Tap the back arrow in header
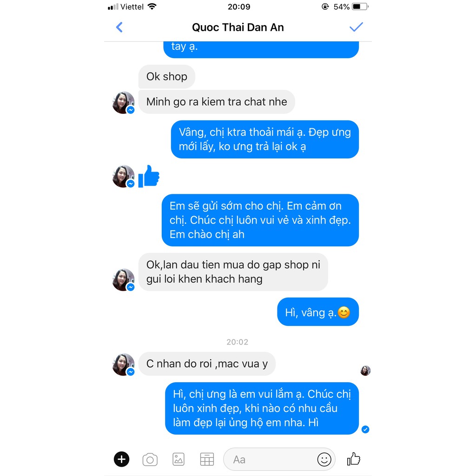The height and width of the screenshot is (476, 476). (119, 27)
